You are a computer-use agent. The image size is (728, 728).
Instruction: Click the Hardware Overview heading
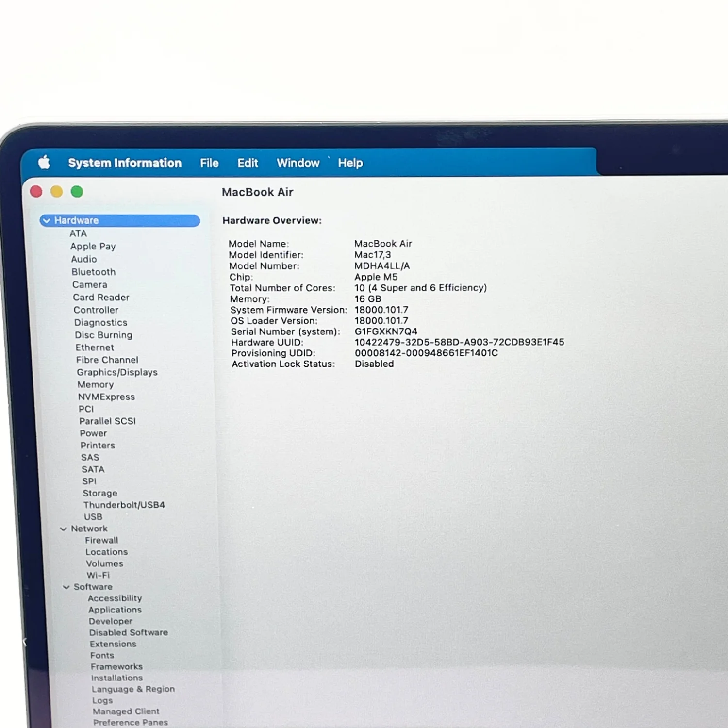coord(272,220)
